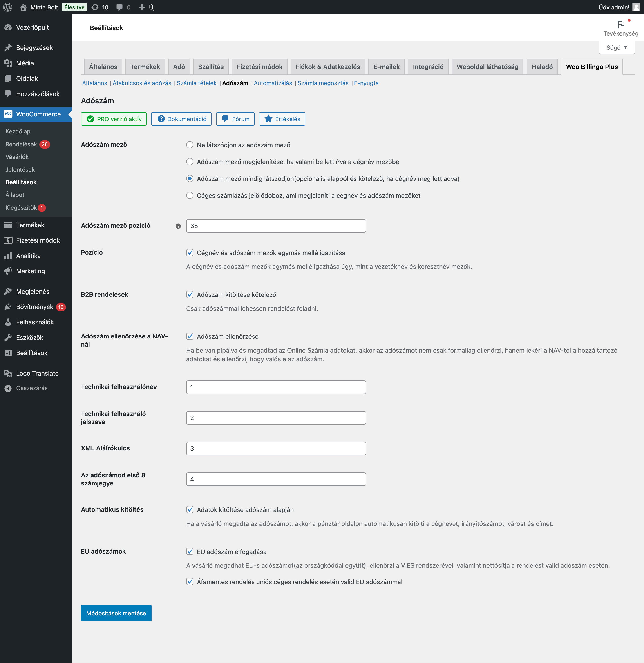
Task: Click the Fizetési módok dollar icon
Action: point(8,240)
